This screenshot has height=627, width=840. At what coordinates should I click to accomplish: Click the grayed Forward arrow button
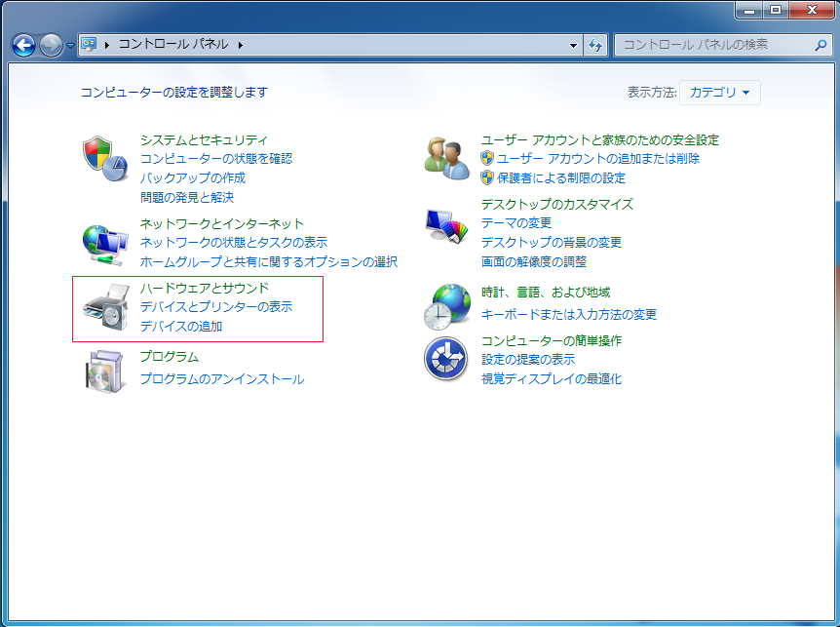click(51, 45)
